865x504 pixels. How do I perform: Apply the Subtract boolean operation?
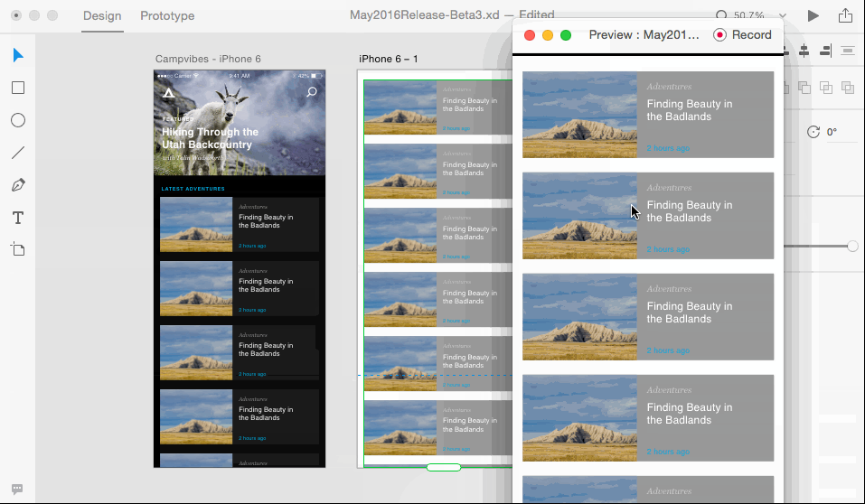coord(804,87)
